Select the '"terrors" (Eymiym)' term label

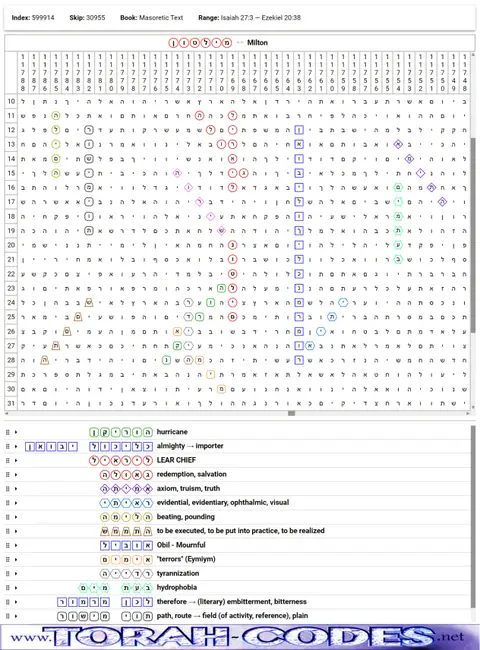click(186, 559)
